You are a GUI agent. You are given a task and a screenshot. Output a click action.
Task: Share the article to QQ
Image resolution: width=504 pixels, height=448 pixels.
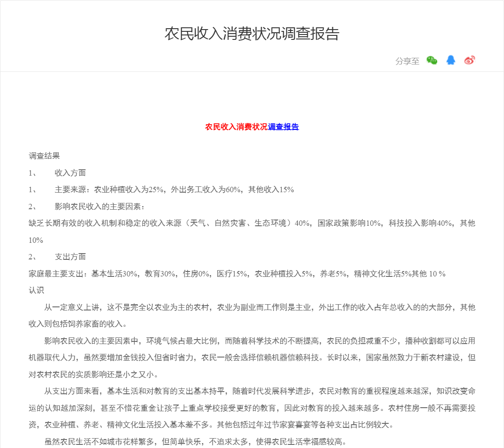pos(451,60)
